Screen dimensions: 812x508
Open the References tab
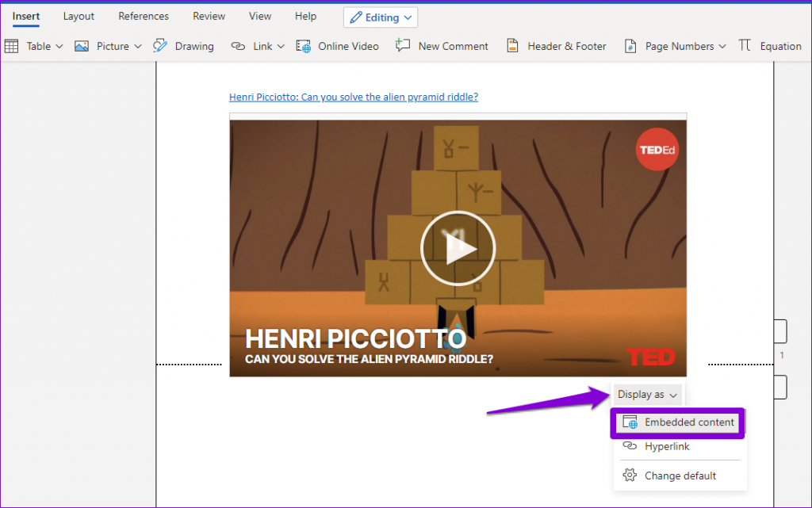[144, 16]
